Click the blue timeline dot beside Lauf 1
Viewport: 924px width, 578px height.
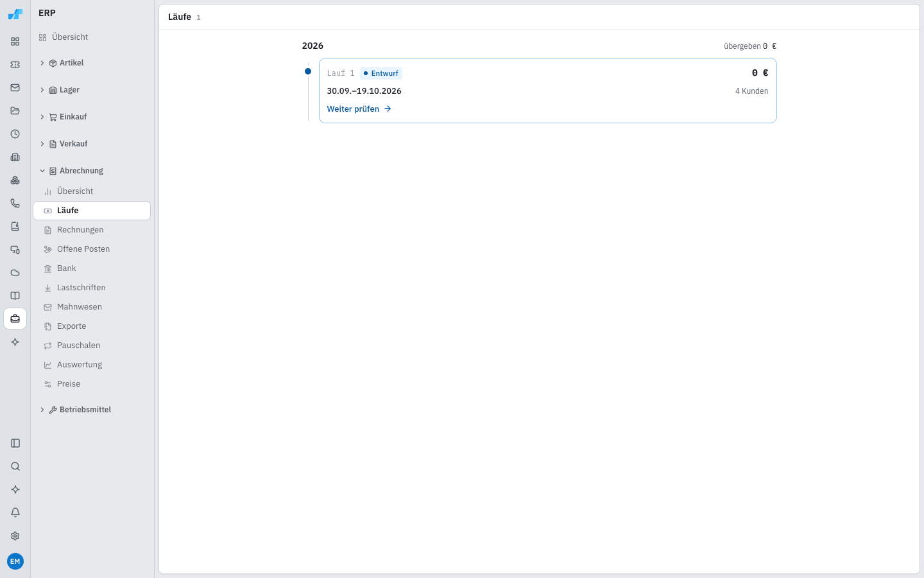[308, 71]
